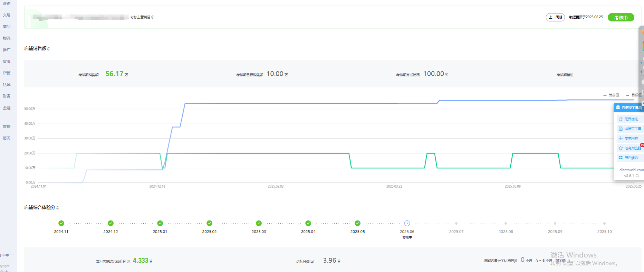Open 详情页工具 in the toolbox panel
The image size is (644, 272).
tap(631, 129)
